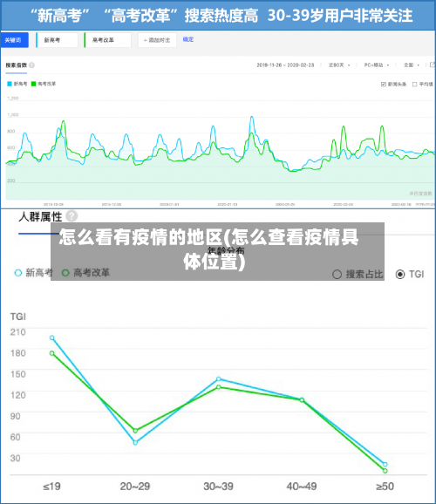Toggle 新高考 blue legend swatch in trend chart
The image size is (436, 504).
tap(10, 84)
